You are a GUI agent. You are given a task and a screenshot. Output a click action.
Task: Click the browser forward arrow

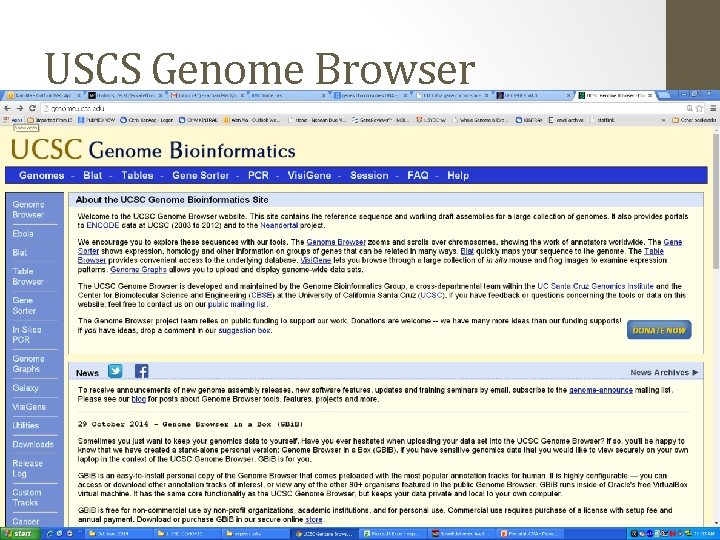coord(19,108)
